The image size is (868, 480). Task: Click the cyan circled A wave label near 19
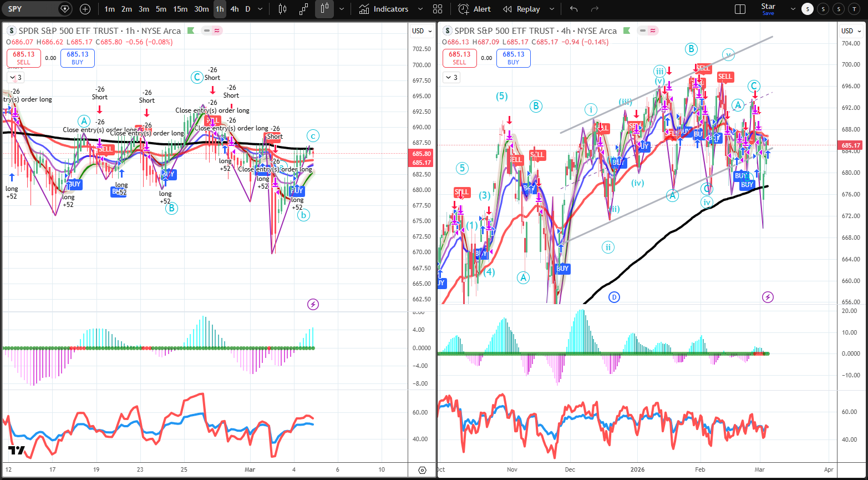click(x=84, y=121)
